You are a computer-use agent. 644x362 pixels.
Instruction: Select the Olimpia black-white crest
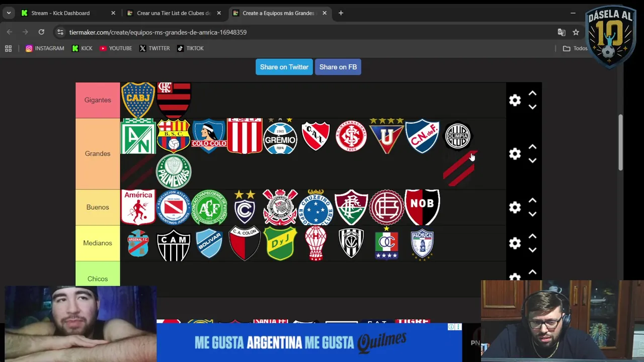[458, 136]
